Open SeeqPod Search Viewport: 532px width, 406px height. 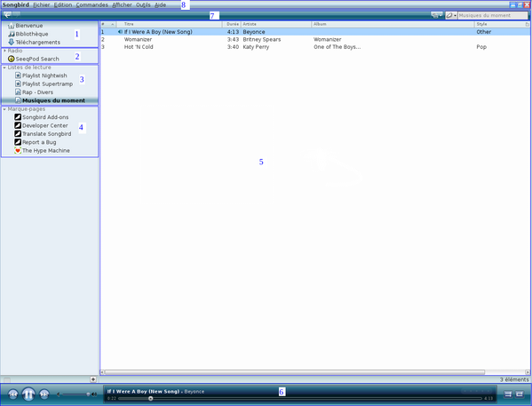[33, 59]
